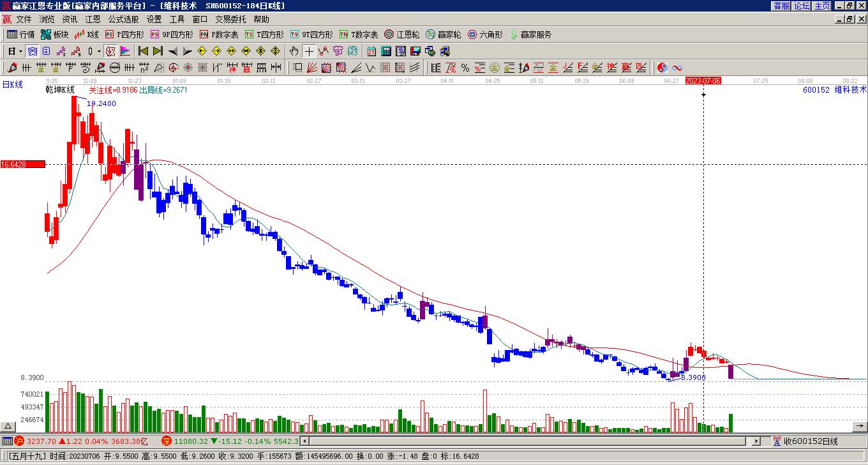Click the zigzag wave line tool
Viewport: 868px width, 465px height.
pos(370,68)
